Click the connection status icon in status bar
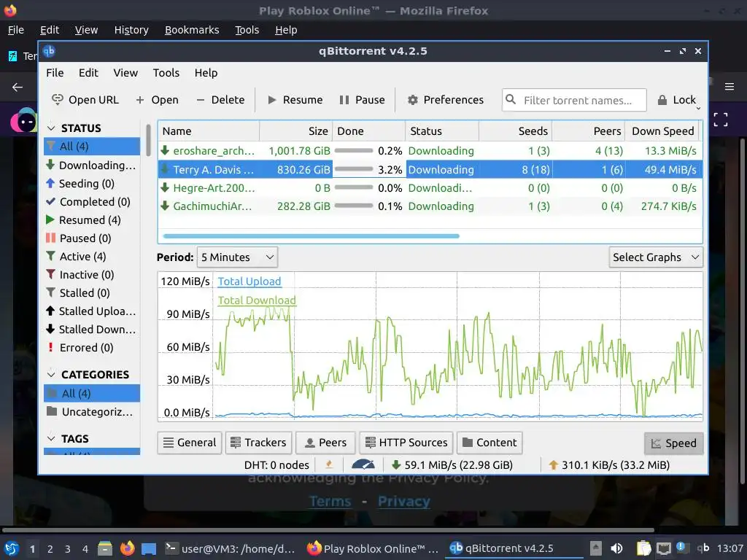 [x=329, y=464]
